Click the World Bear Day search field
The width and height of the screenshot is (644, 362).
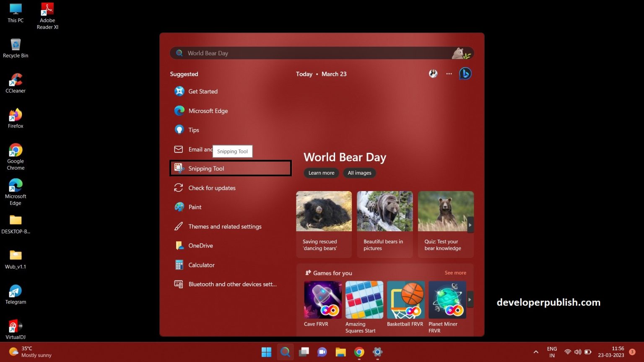293,53
